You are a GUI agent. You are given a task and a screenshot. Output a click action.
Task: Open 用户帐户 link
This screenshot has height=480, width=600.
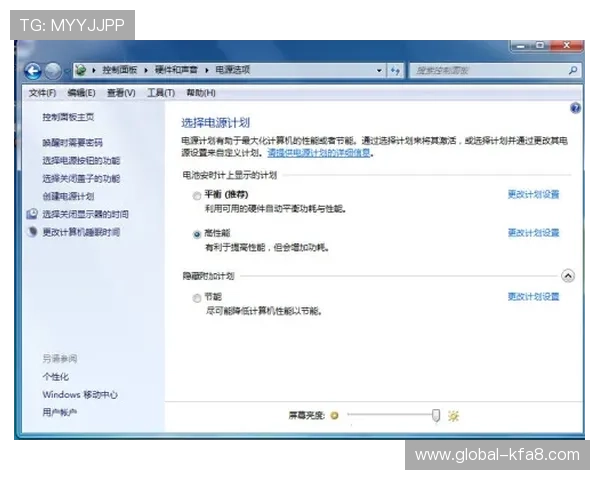[59, 412]
